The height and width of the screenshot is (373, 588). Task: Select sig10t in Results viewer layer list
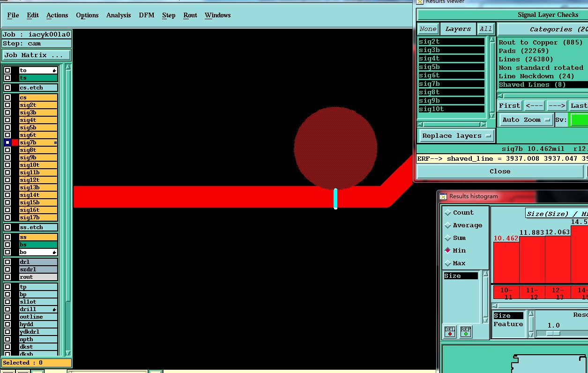[452, 109]
